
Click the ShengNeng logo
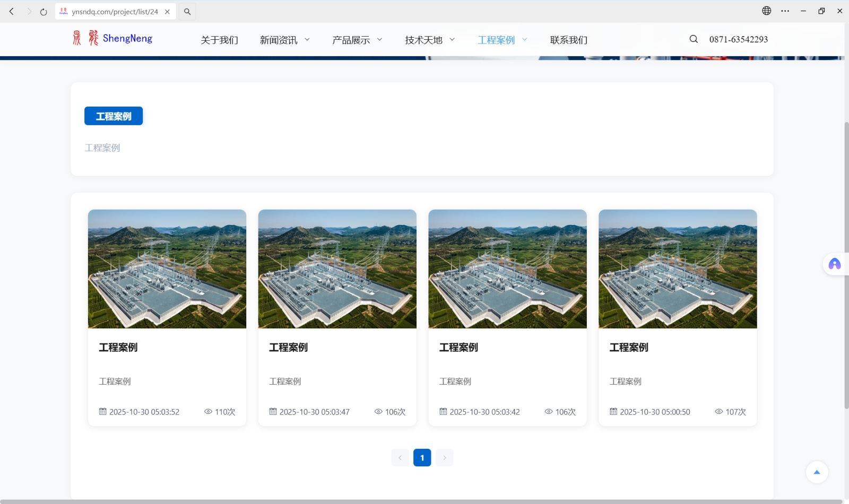coord(112,38)
